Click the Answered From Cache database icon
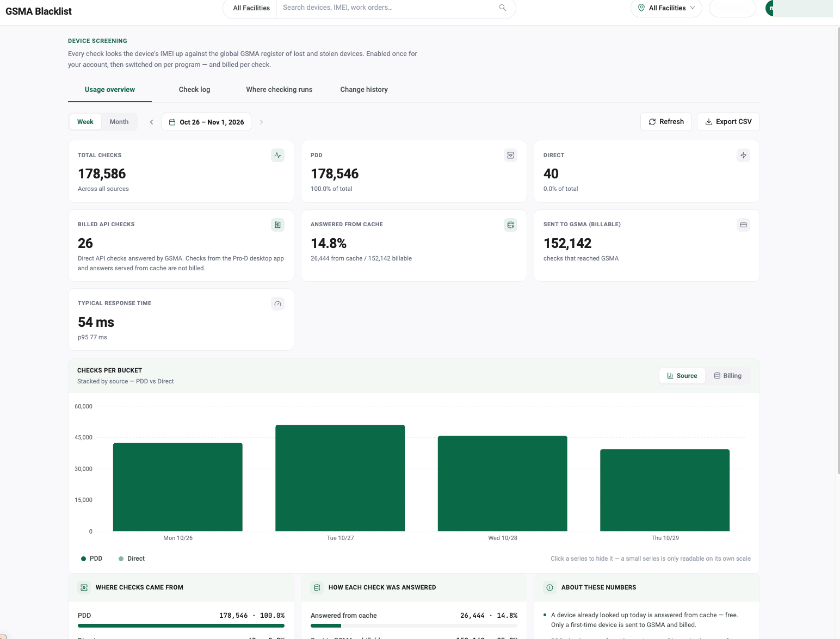 (510, 225)
